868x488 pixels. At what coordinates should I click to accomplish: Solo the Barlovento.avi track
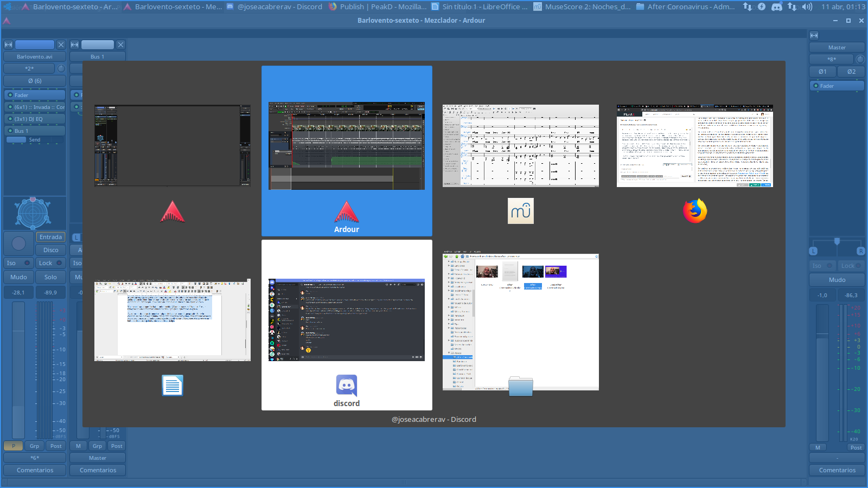point(50,277)
